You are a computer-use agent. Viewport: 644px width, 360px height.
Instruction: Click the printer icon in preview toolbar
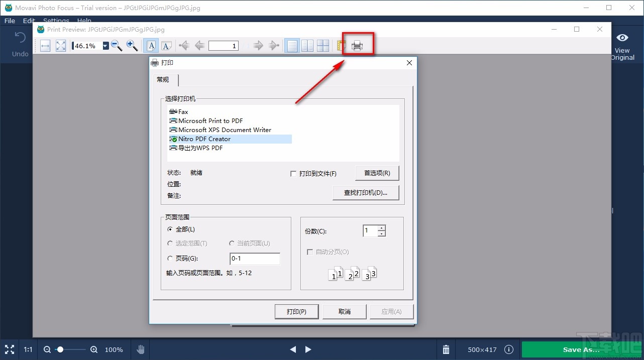point(357,46)
